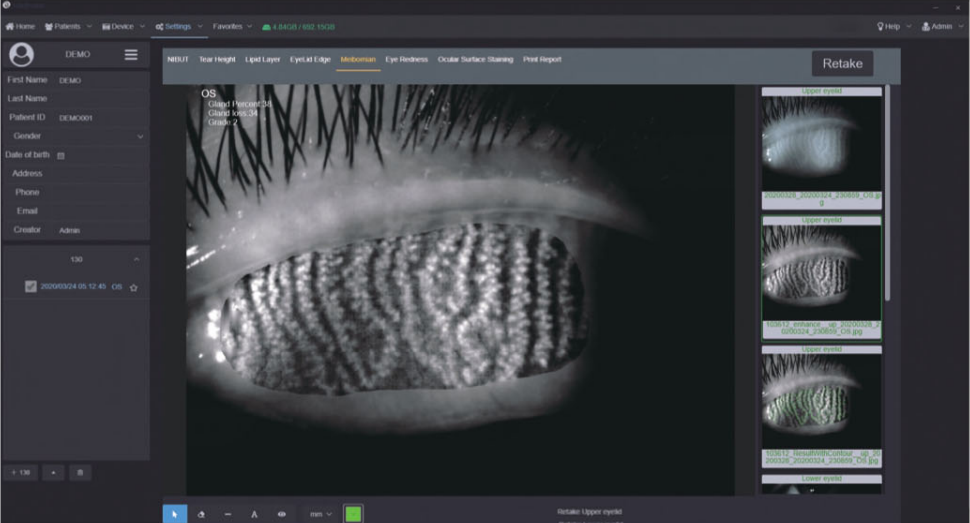Open the mm unit dropdown
970x523 pixels.
click(320, 514)
